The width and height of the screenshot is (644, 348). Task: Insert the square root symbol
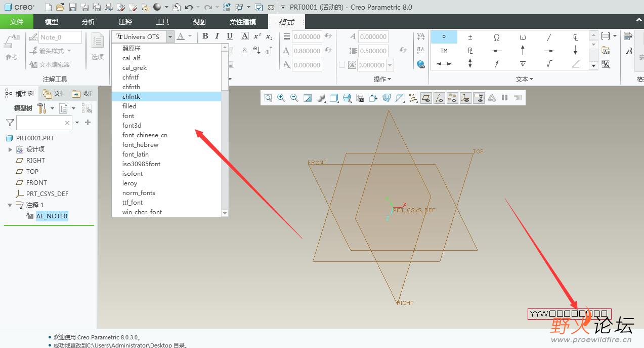tap(549, 64)
